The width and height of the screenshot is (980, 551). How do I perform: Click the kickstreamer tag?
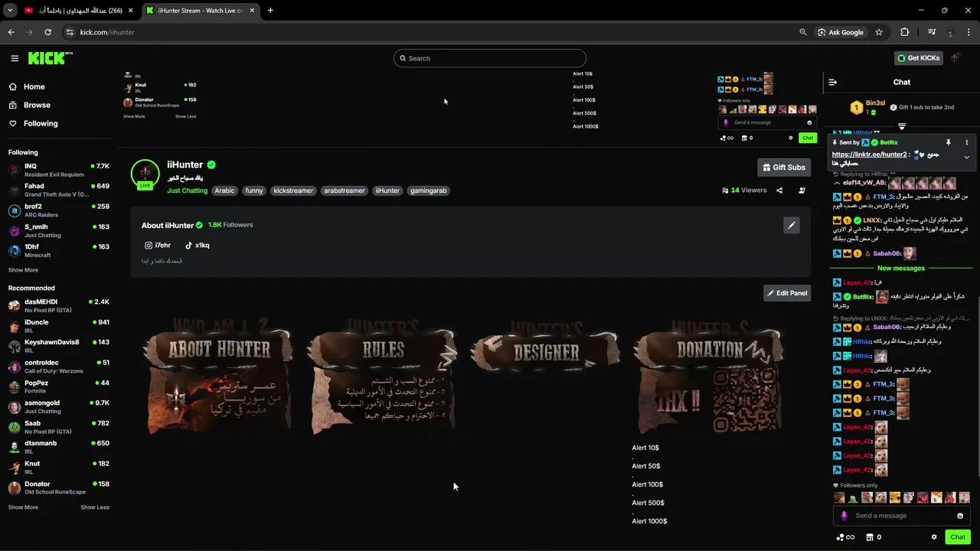pos(293,191)
